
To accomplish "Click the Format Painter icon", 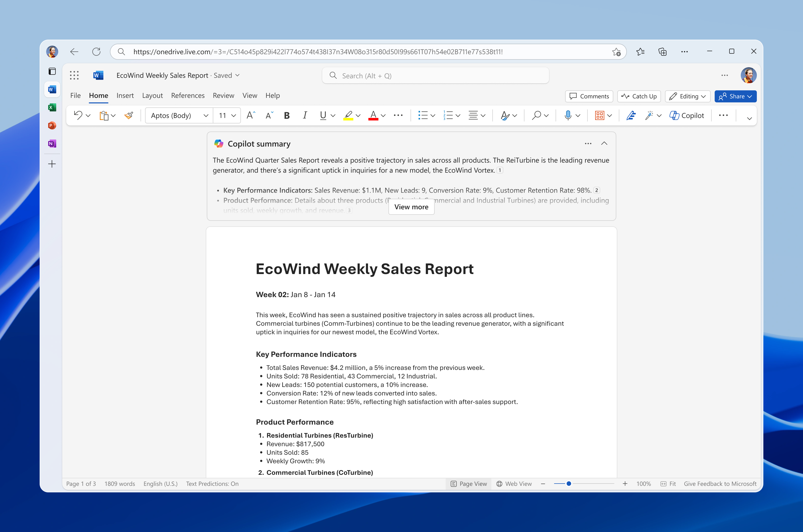I will point(128,115).
